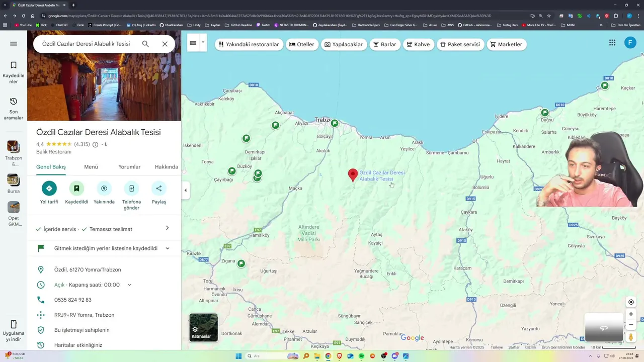Select the Oteller chip
Image resolution: width=644 pixels, height=362 pixels.
[x=301, y=44]
